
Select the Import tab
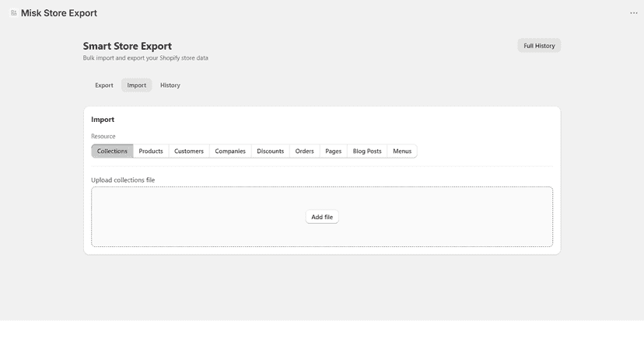136,85
